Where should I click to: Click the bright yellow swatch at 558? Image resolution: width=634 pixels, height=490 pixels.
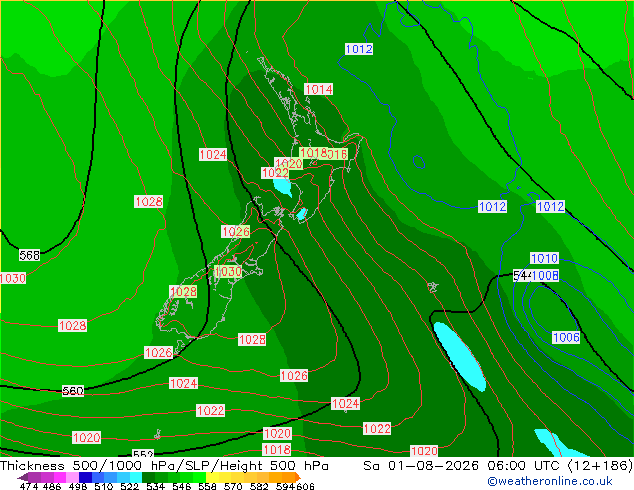[x=212, y=477]
